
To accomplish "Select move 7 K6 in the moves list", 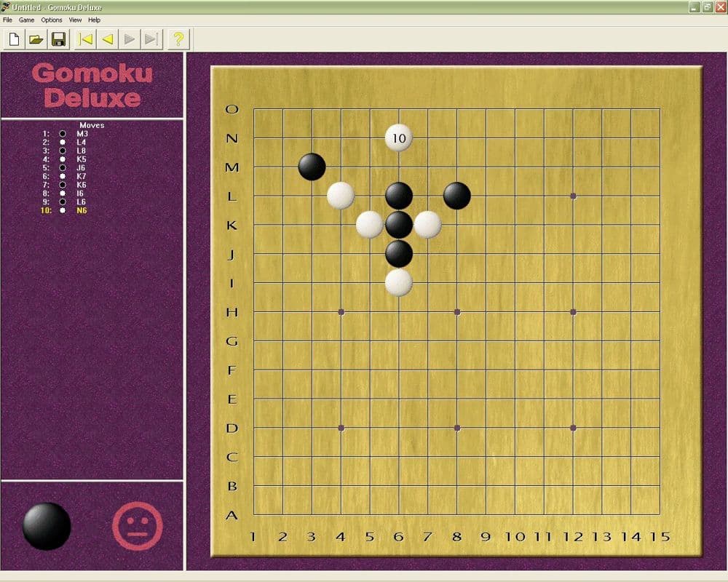I will pyautogui.click(x=65, y=185).
